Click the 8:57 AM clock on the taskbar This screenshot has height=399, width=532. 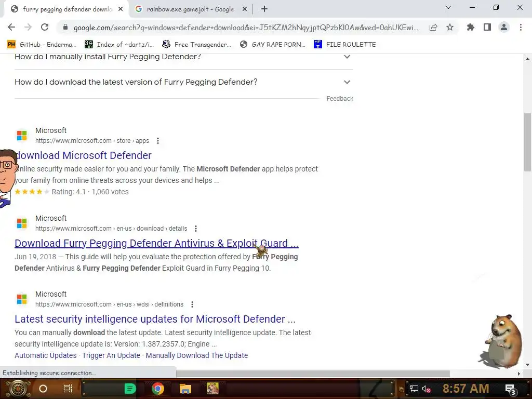pyautogui.click(x=466, y=388)
